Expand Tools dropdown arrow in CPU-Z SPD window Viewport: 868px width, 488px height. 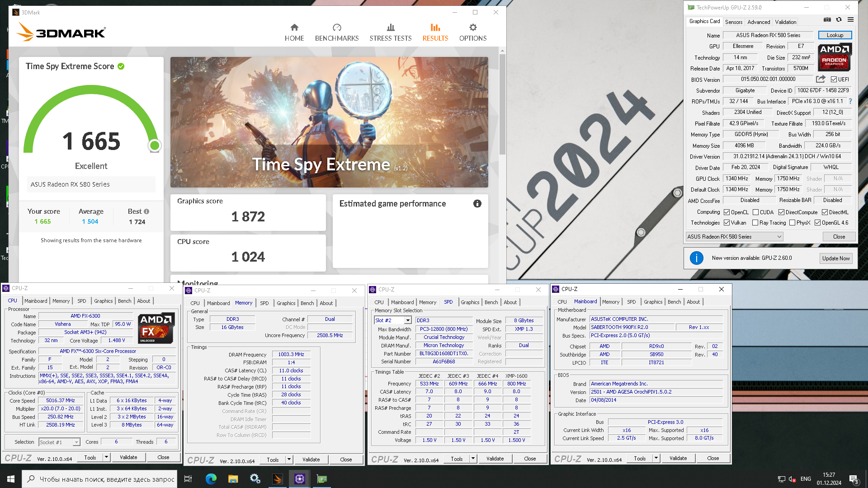pos(473,459)
